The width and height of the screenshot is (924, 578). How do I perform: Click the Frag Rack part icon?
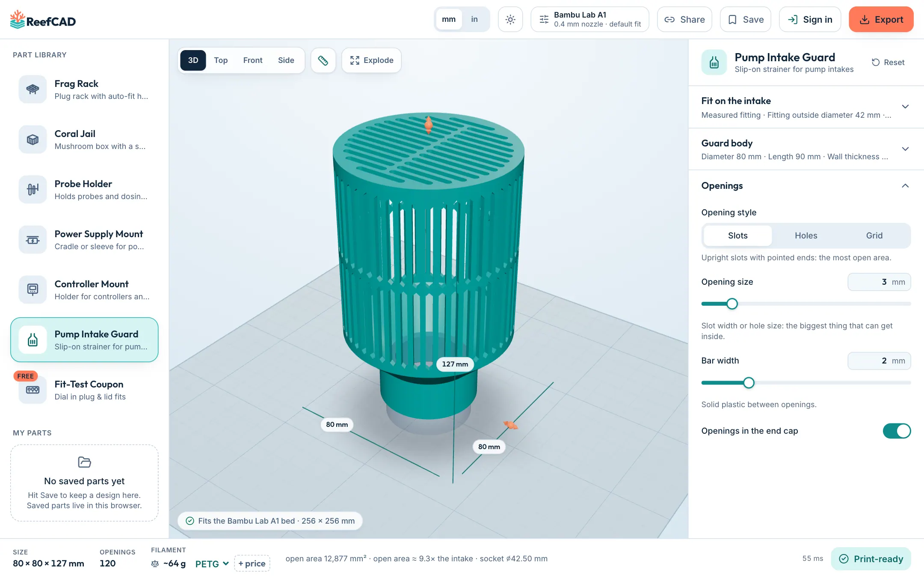(x=33, y=89)
